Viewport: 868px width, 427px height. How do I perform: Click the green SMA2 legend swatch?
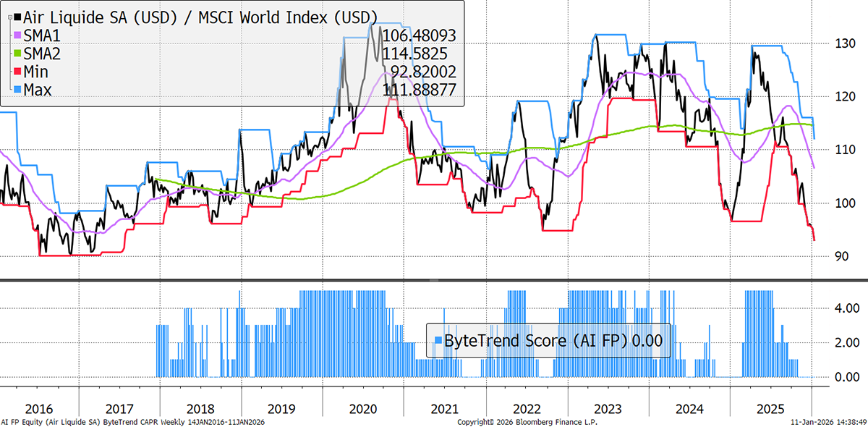(18, 54)
